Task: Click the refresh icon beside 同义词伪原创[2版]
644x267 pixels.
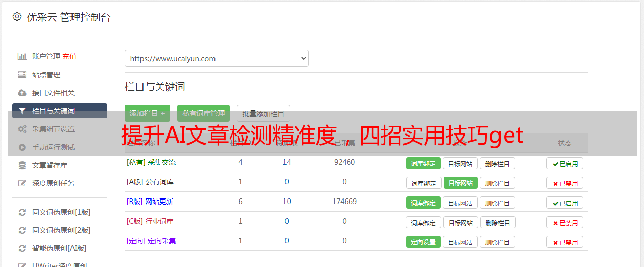Action: [22, 230]
